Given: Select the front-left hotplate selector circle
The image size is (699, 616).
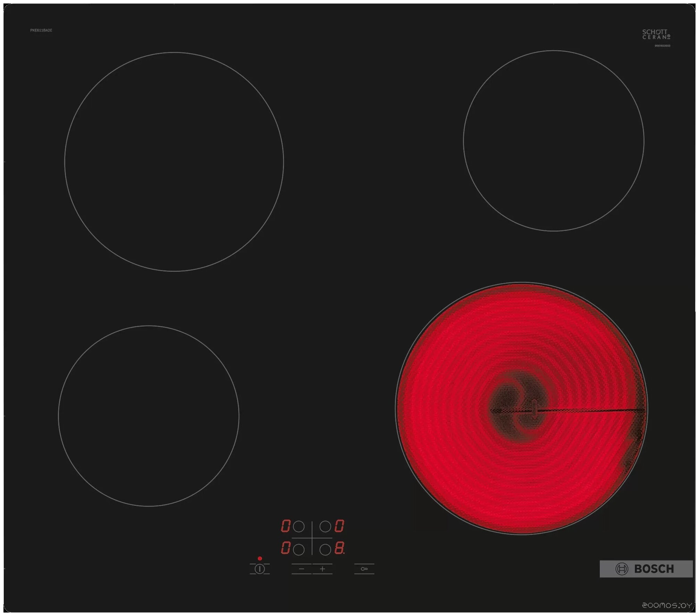Looking at the screenshot, I should click(299, 549).
